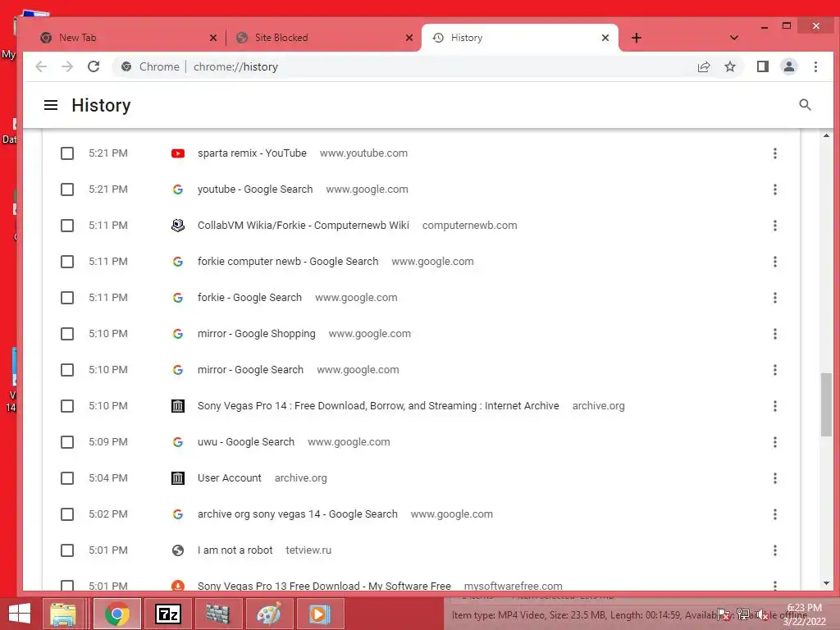Check the forkie - Google Search box
This screenshot has height=630, width=840.
point(67,297)
